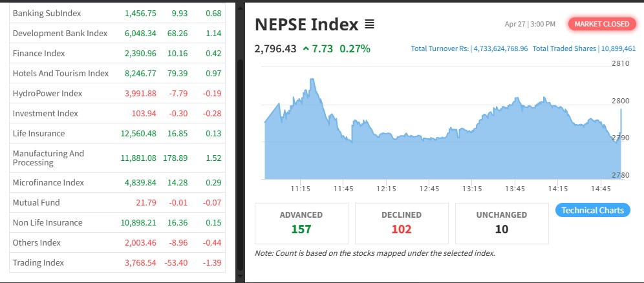
Task: Open Development Bank Index
Action: (60, 33)
